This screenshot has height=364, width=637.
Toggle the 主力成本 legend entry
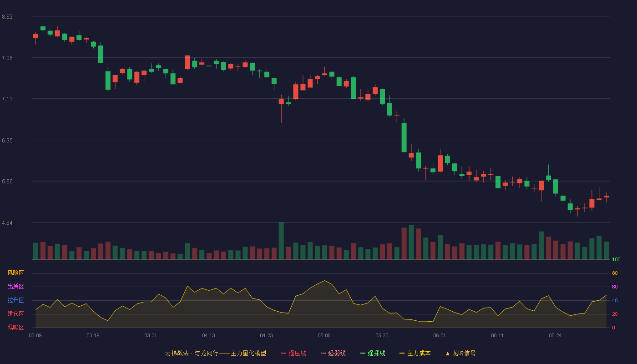click(415, 353)
